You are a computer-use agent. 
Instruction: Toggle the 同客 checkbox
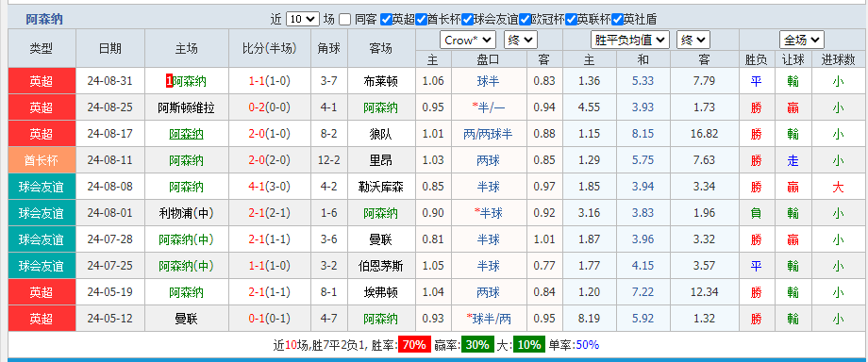point(345,20)
